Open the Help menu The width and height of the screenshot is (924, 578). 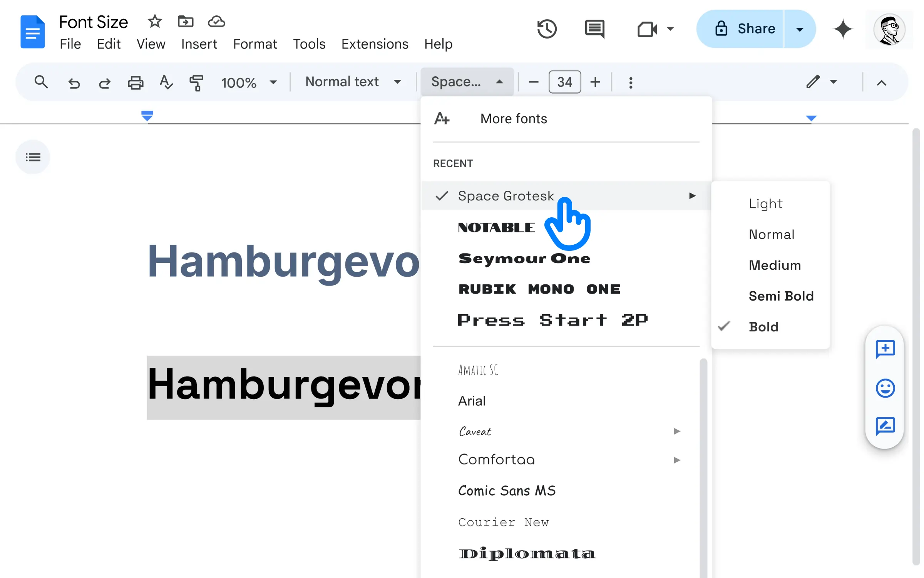[x=438, y=44]
